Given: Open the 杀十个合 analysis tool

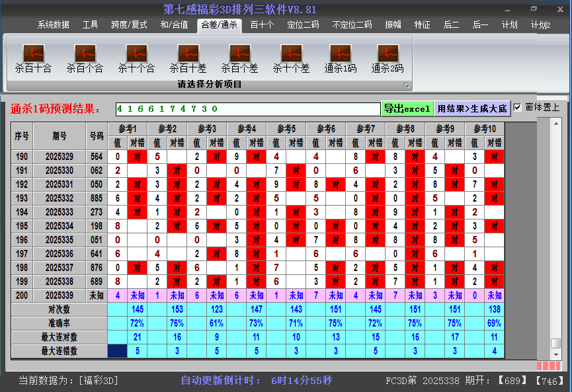Looking at the screenshot, I should 136,54.
